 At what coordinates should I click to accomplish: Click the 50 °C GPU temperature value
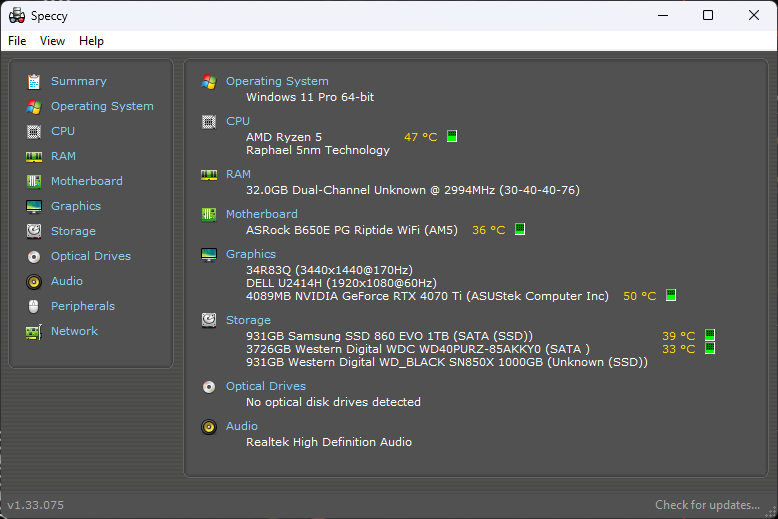640,296
